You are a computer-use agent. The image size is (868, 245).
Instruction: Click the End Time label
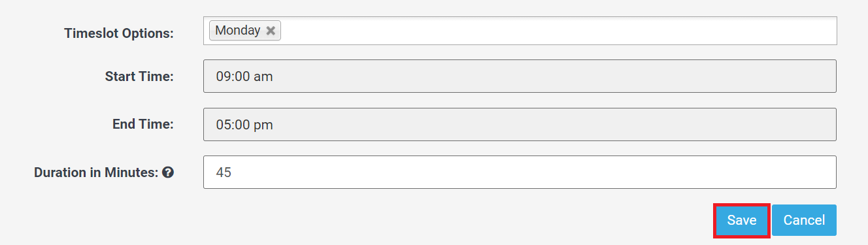[x=143, y=124]
